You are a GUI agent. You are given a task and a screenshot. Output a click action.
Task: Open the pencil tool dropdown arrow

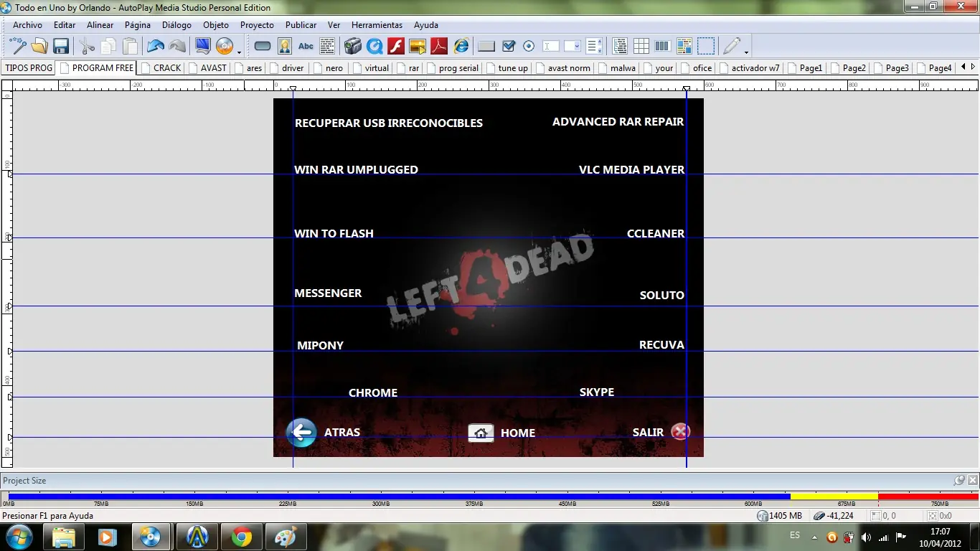(x=746, y=52)
